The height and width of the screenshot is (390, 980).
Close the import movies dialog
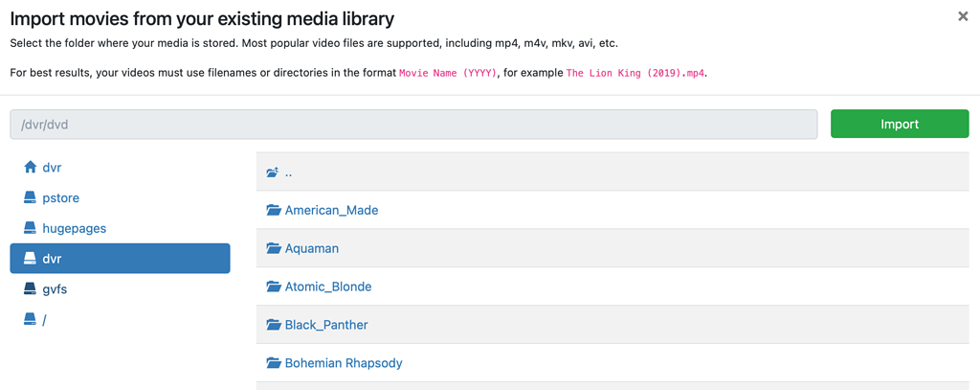[963, 16]
